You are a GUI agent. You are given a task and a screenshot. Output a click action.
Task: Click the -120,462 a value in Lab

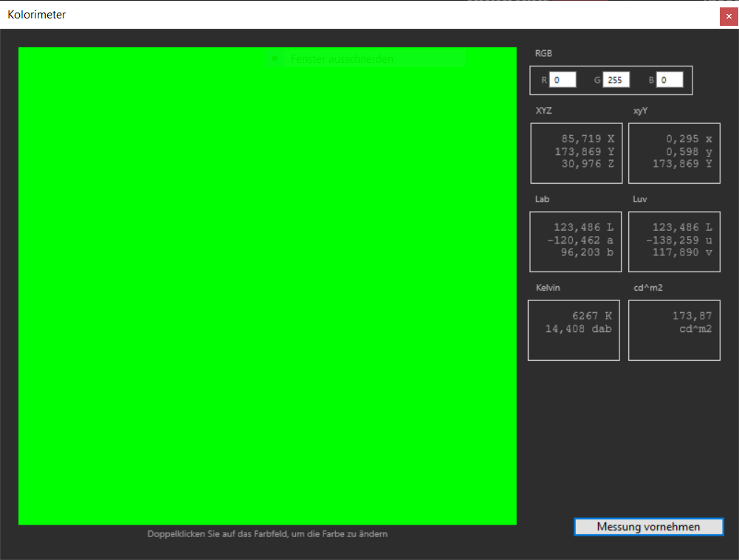(x=580, y=241)
